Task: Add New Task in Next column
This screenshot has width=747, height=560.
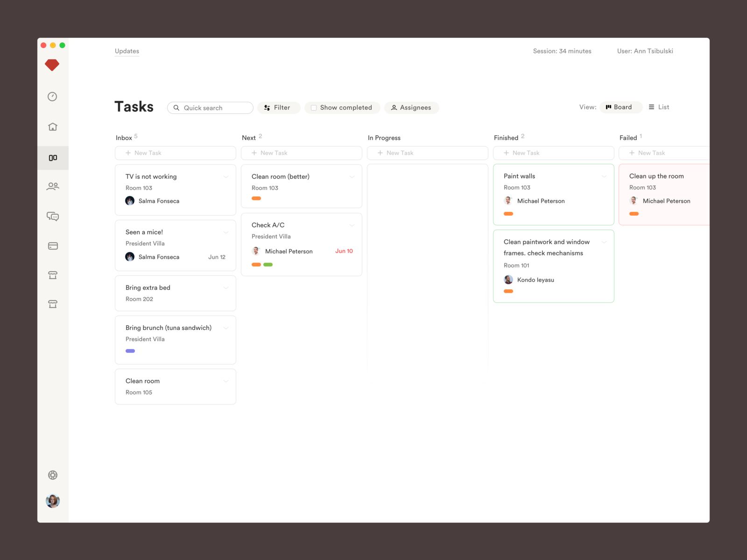Action: (302, 153)
